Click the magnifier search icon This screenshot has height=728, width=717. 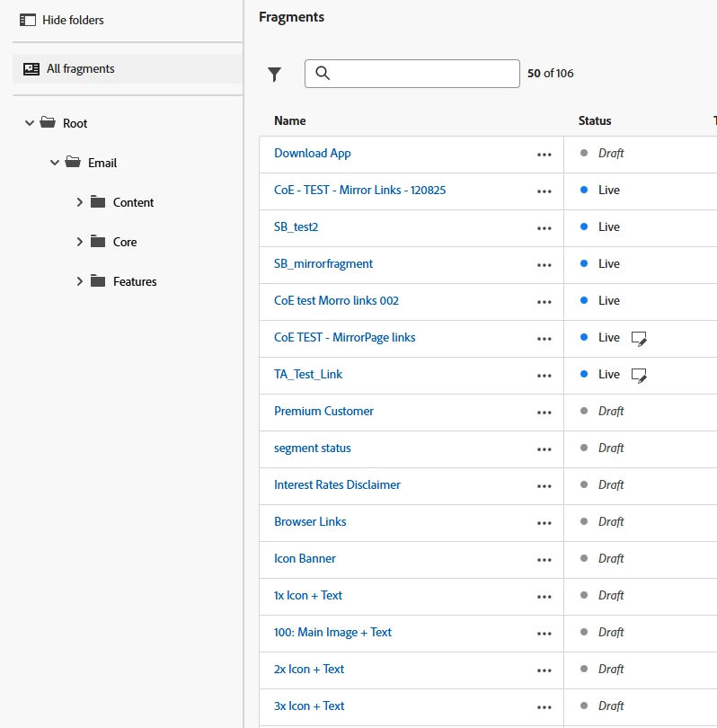click(323, 74)
